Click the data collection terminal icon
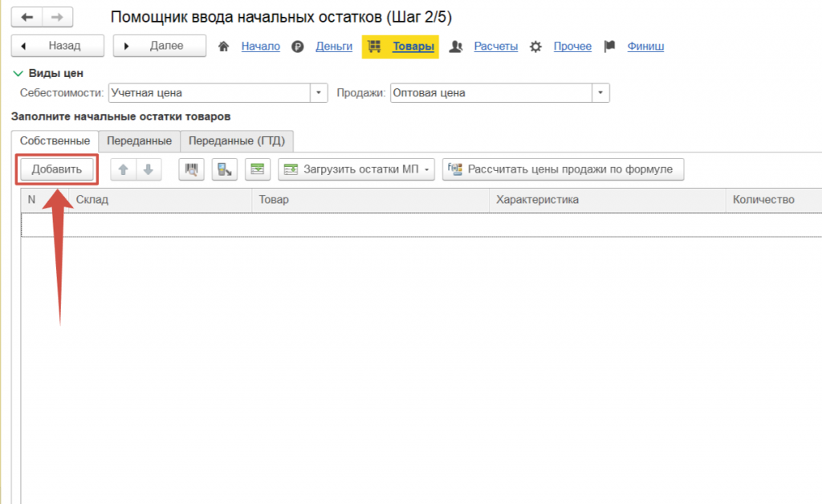This screenshot has height=504, width=822. (x=225, y=169)
